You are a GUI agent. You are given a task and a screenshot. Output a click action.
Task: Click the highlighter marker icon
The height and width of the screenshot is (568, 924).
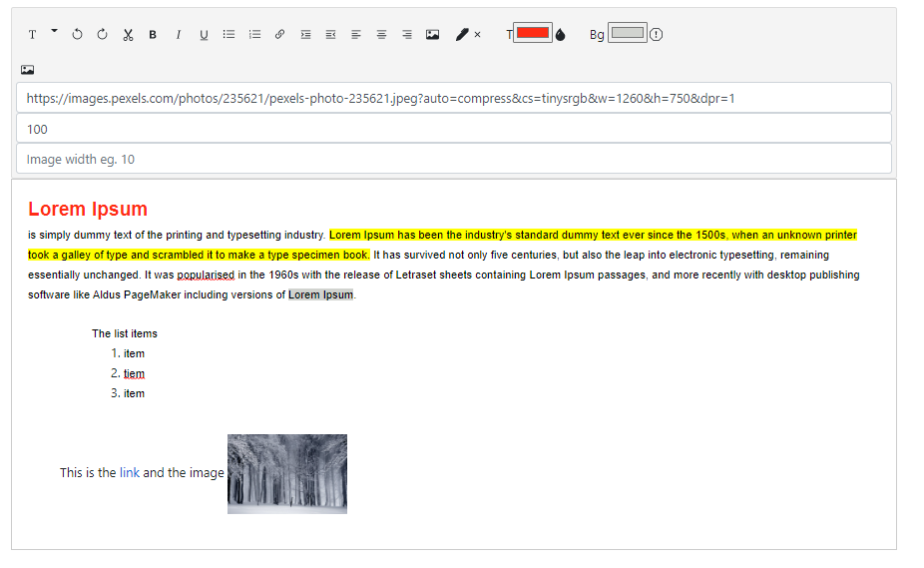[x=462, y=35]
